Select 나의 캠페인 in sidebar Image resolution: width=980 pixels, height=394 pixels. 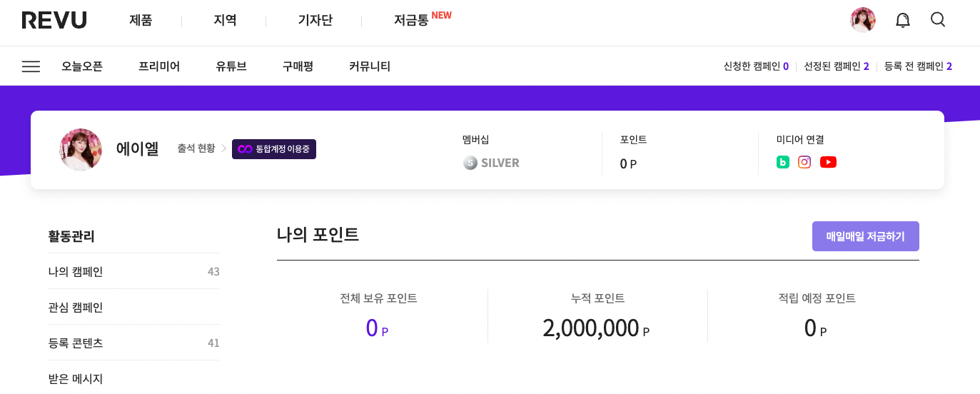coord(76,272)
